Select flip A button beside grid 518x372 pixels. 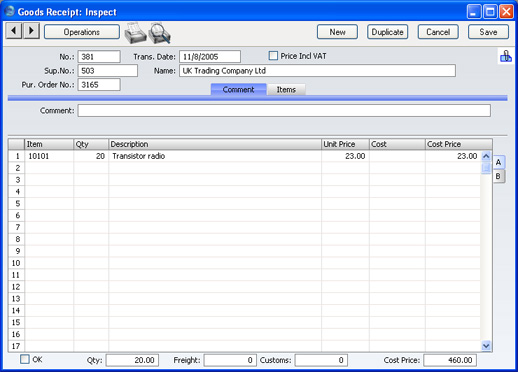pyautogui.click(x=498, y=162)
